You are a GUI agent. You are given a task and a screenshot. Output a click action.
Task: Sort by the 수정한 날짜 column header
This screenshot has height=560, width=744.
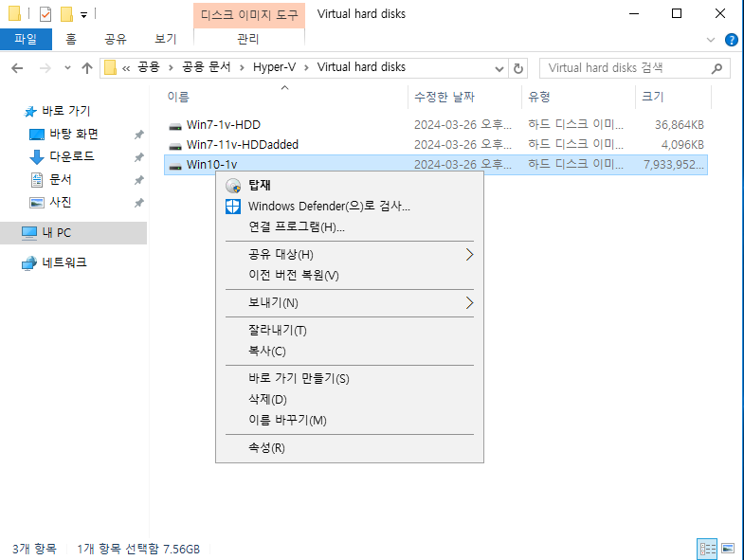[445, 97]
